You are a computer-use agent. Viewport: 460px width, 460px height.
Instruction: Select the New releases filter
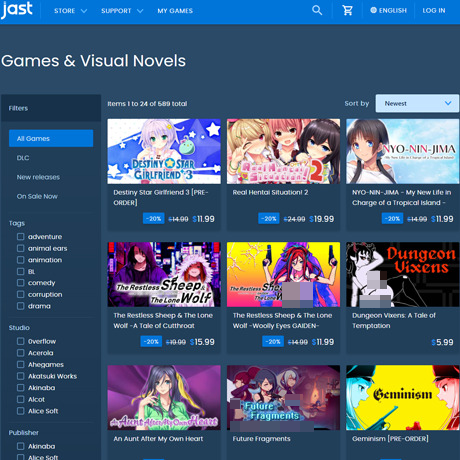[x=38, y=177]
